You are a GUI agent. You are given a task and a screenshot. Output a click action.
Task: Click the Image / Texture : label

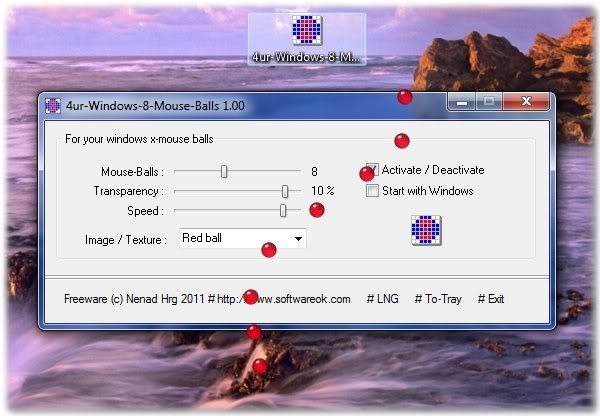pos(126,240)
